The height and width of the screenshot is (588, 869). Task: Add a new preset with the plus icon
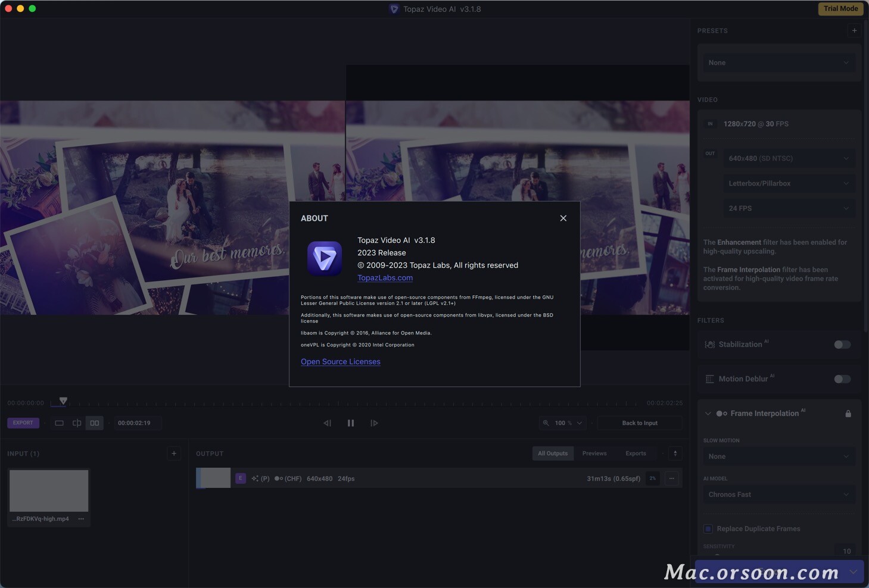click(x=854, y=30)
